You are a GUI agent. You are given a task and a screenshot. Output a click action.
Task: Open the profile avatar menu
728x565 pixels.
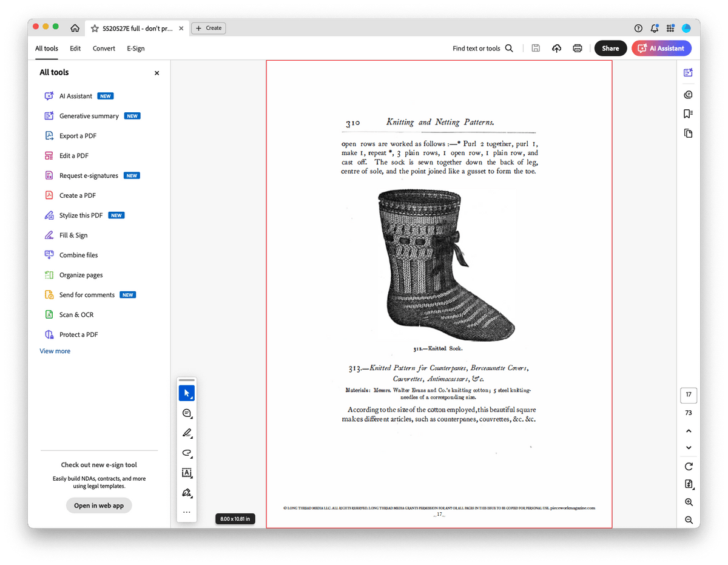686,28
